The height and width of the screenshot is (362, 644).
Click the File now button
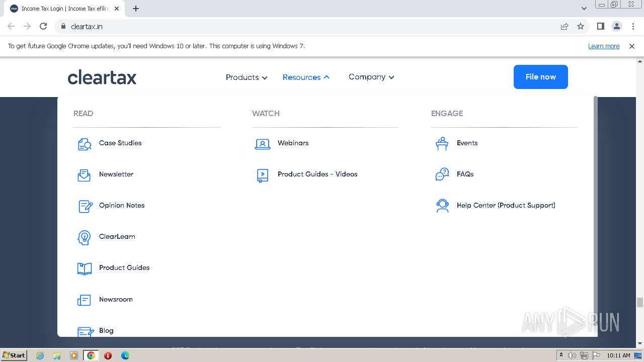[x=541, y=77]
